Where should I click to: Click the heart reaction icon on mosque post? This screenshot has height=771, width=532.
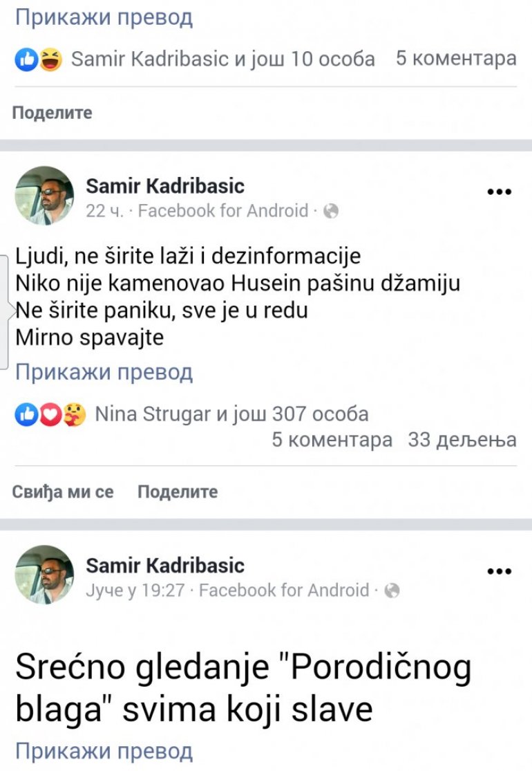point(50,415)
